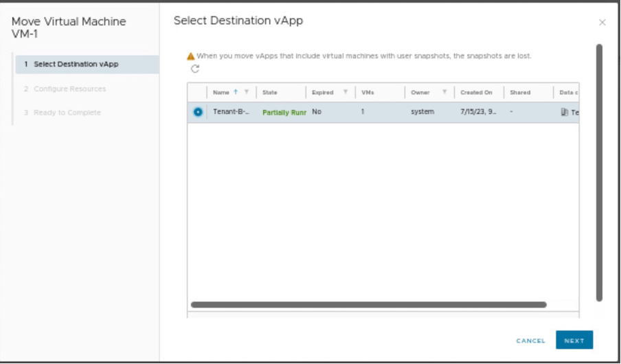Click the Name column sort arrow
The width and height of the screenshot is (621, 364).
(x=236, y=92)
